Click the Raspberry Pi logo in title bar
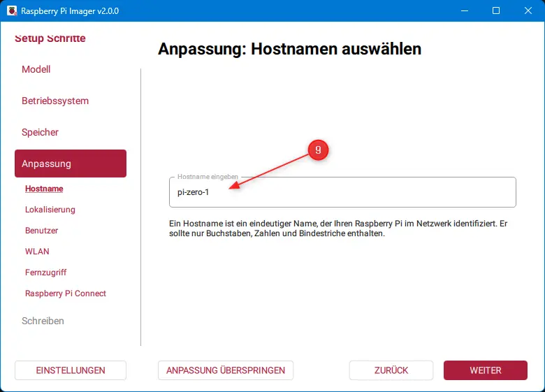This screenshot has width=545, height=392. [10, 10]
